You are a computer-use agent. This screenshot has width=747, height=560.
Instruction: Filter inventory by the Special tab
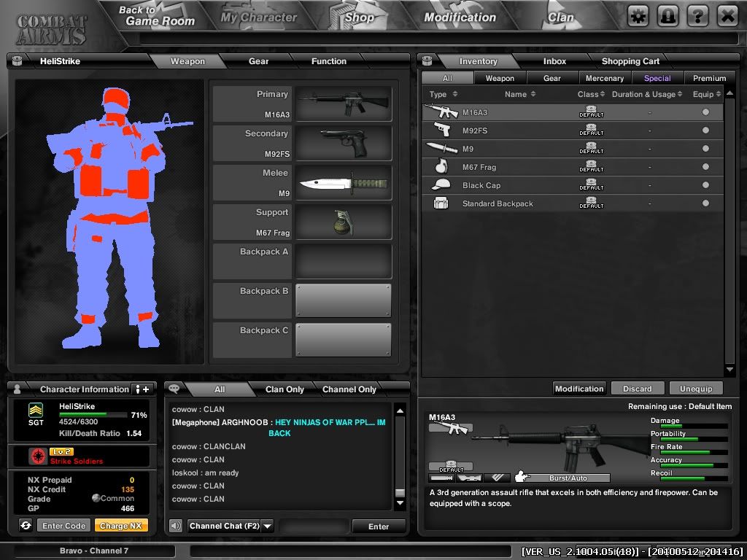[657, 78]
